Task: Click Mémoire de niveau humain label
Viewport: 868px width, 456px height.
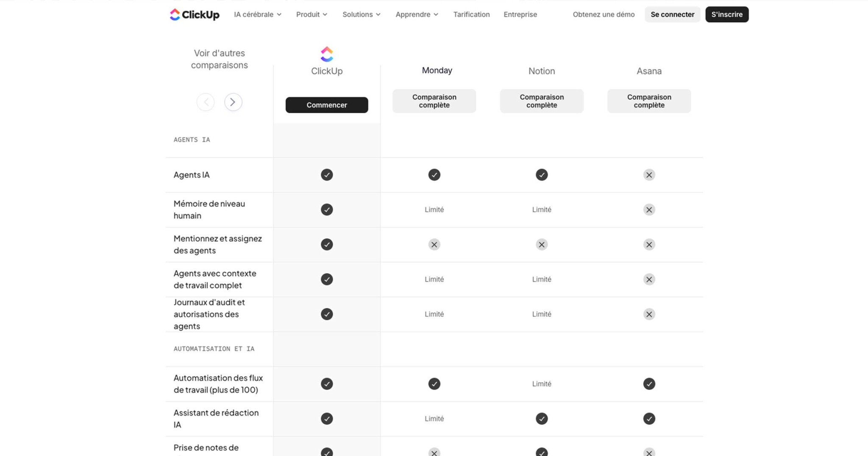Action: click(x=209, y=210)
